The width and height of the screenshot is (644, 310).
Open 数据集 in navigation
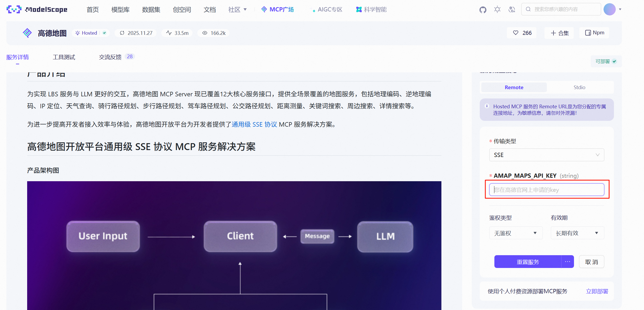coord(151,10)
